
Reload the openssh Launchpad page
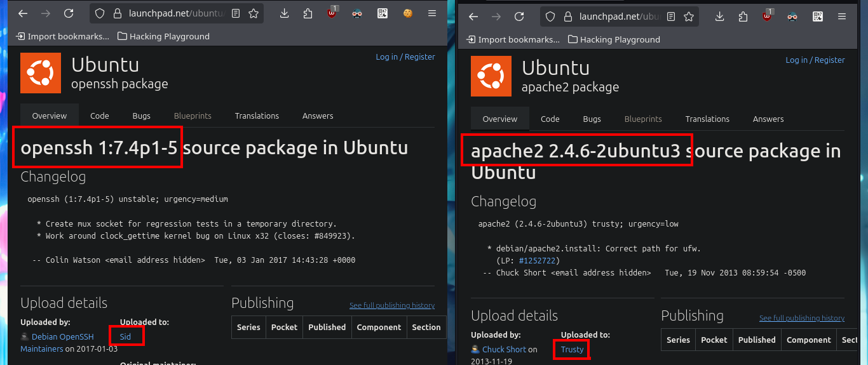tap(69, 13)
